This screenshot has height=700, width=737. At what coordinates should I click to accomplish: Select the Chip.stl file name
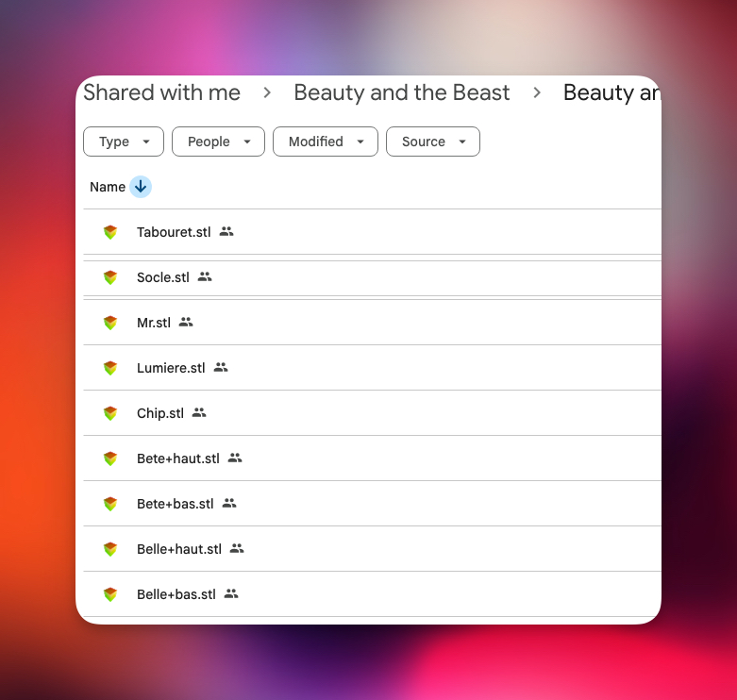click(x=160, y=413)
